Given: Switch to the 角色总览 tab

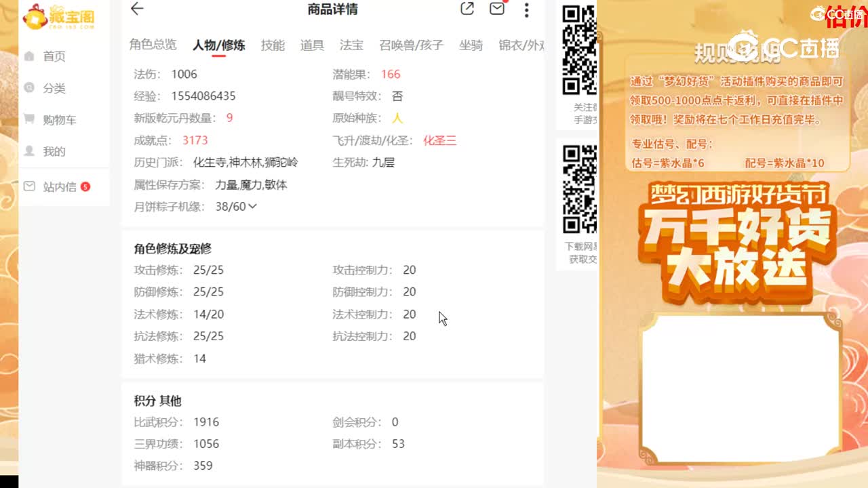Looking at the screenshot, I should pos(153,45).
